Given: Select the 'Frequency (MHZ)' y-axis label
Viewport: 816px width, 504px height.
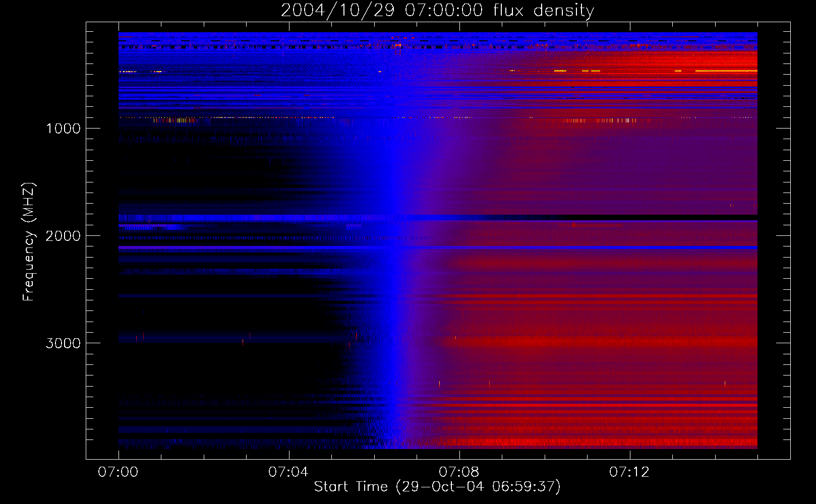Looking at the screenshot, I should [29, 242].
